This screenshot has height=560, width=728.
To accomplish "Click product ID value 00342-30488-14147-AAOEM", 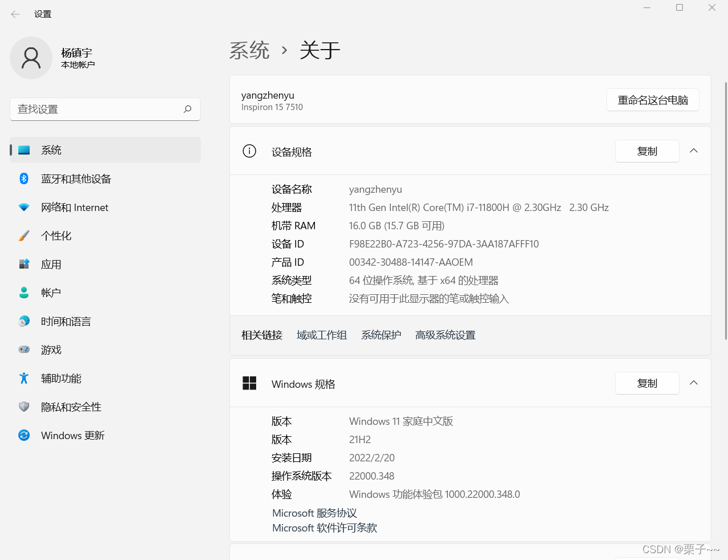I will (x=411, y=262).
